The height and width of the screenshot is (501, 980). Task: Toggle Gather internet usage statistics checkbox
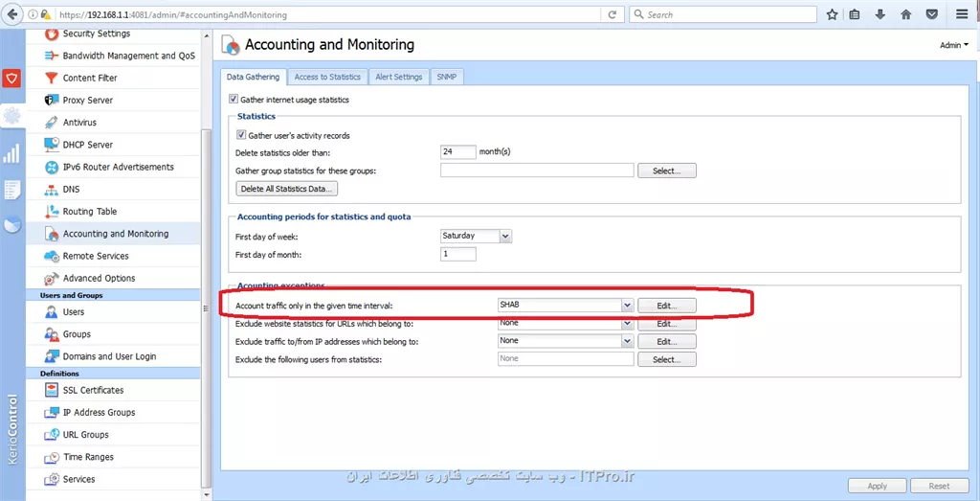[x=234, y=100]
